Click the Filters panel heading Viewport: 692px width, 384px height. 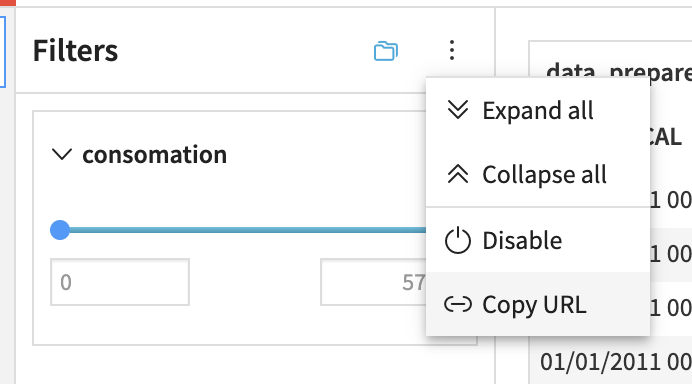(x=75, y=50)
